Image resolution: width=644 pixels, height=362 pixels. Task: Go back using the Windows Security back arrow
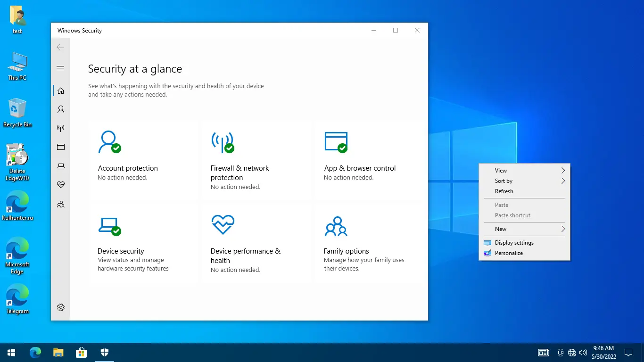pos(60,47)
